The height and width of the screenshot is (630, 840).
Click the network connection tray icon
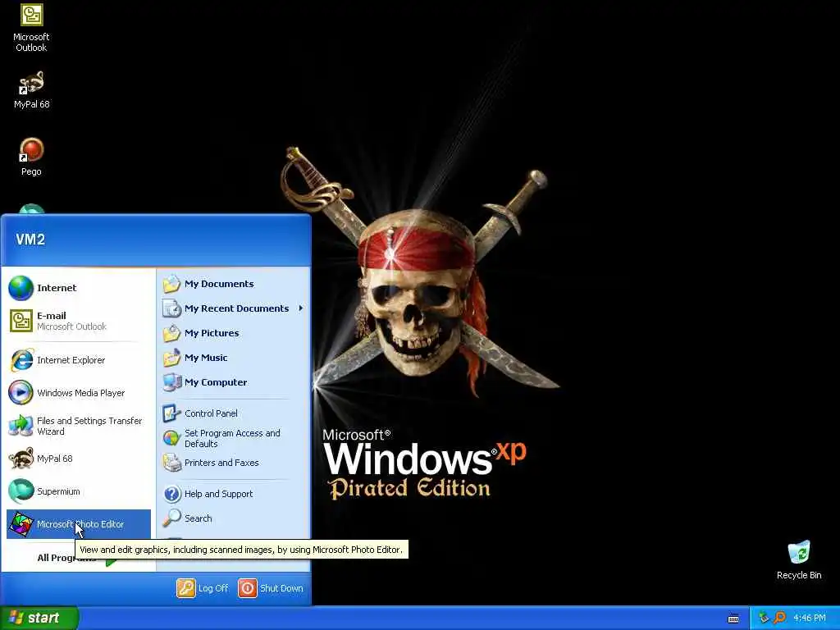tap(764, 619)
